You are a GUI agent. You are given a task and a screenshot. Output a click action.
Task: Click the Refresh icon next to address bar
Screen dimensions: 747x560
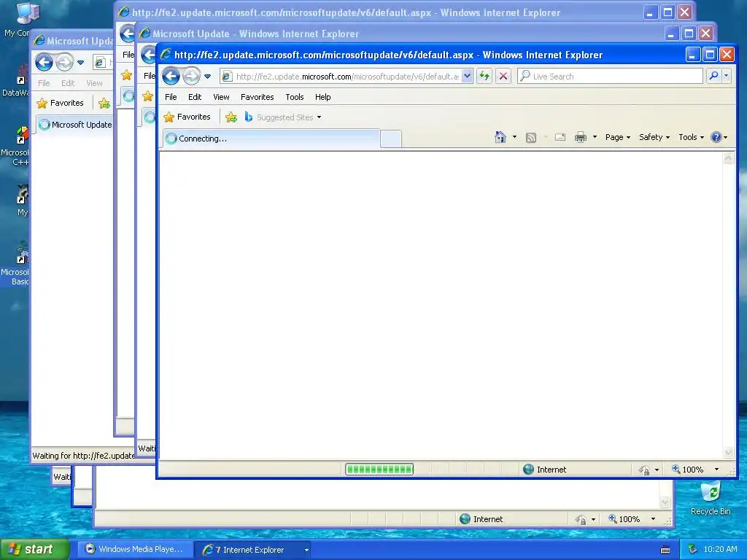[484, 76]
